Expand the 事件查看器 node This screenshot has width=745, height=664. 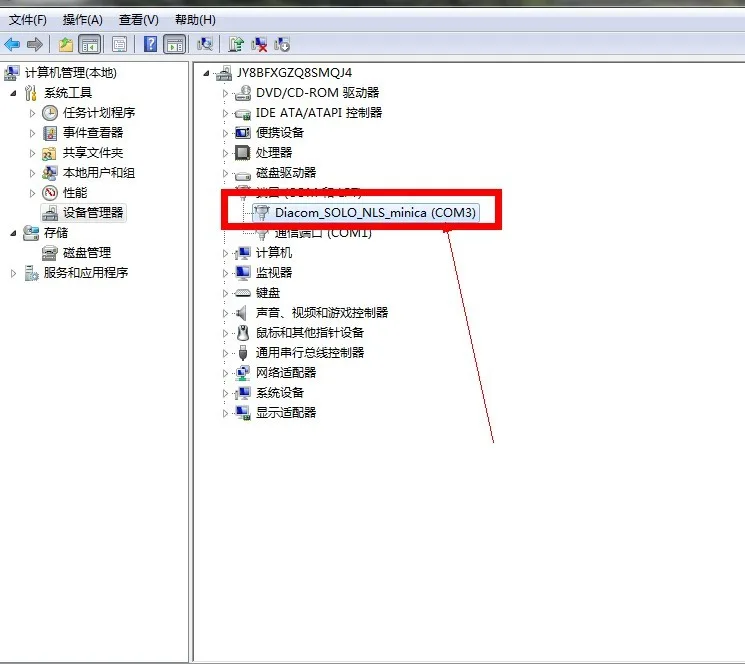(32, 133)
